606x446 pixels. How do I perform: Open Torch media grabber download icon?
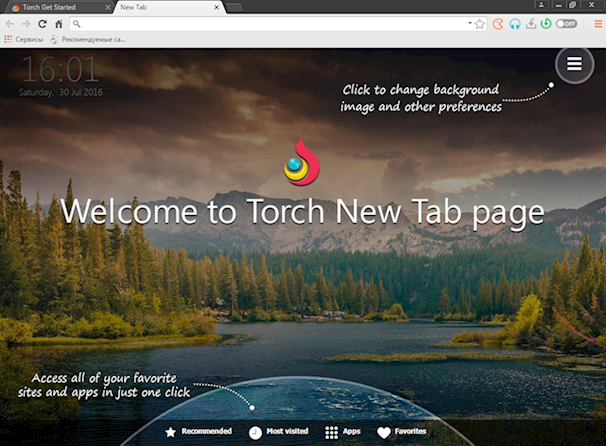click(531, 24)
